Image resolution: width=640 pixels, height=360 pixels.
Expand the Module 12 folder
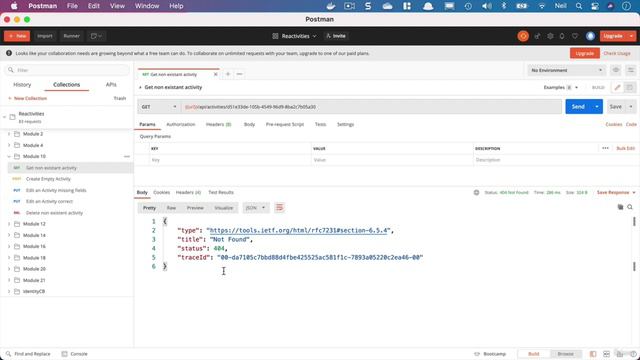click(9, 224)
